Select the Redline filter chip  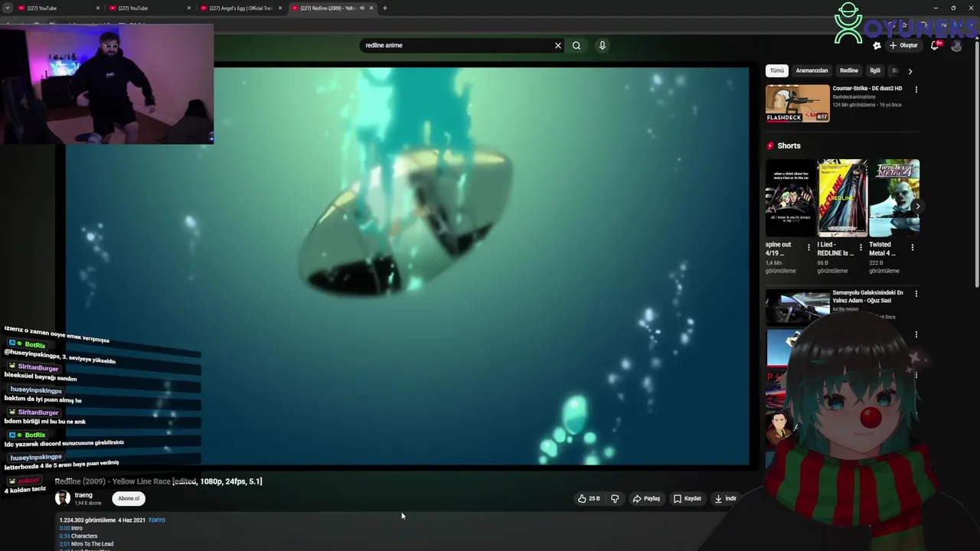coord(849,70)
